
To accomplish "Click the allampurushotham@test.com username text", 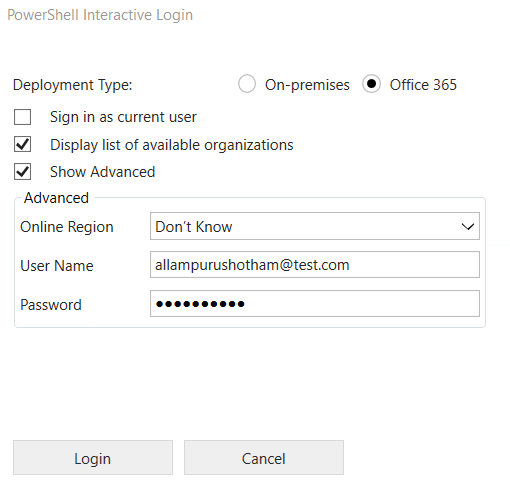I will (x=252, y=265).
